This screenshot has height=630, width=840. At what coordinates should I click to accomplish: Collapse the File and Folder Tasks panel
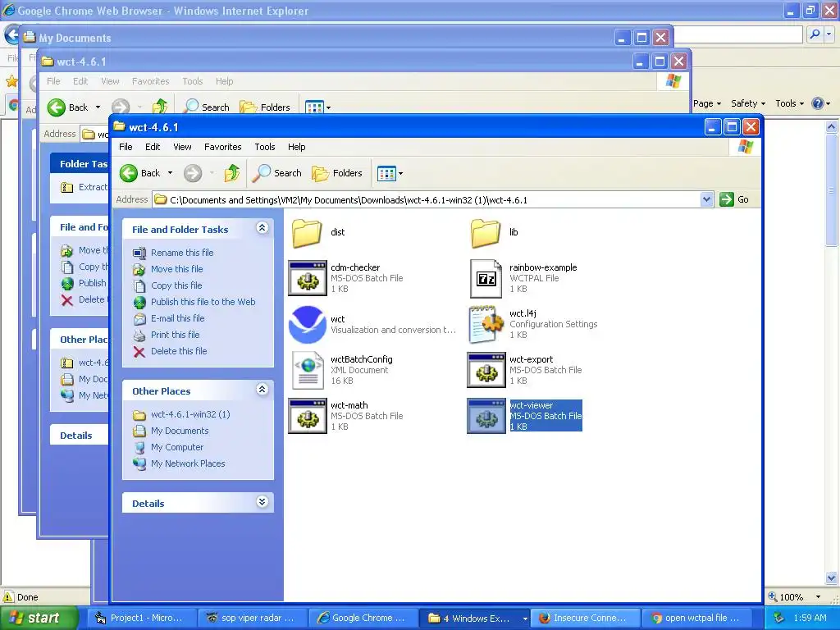click(x=262, y=228)
